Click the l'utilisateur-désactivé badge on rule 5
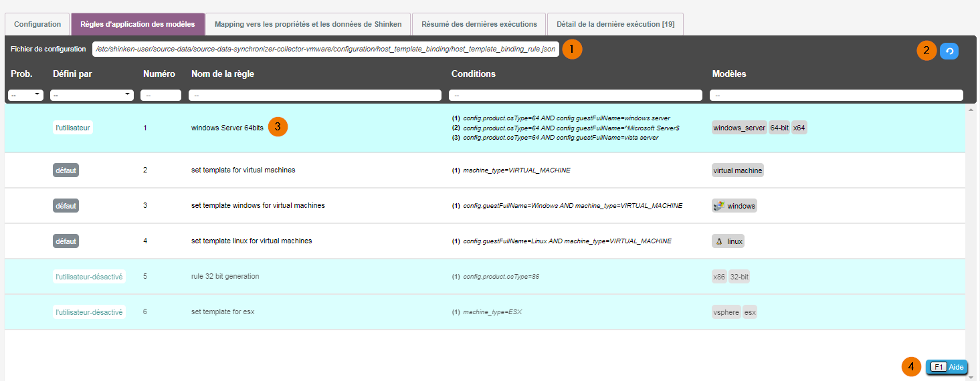 point(89,277)
